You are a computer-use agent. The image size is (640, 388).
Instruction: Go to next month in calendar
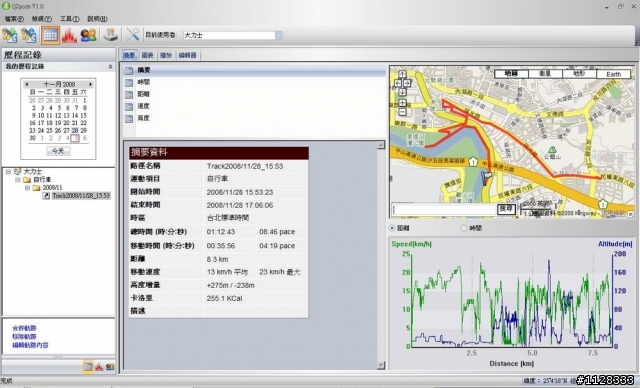tap(91, 84)
